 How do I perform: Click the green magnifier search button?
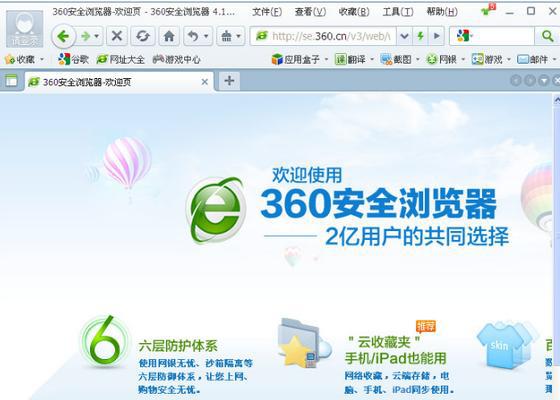tap(547, 36)
